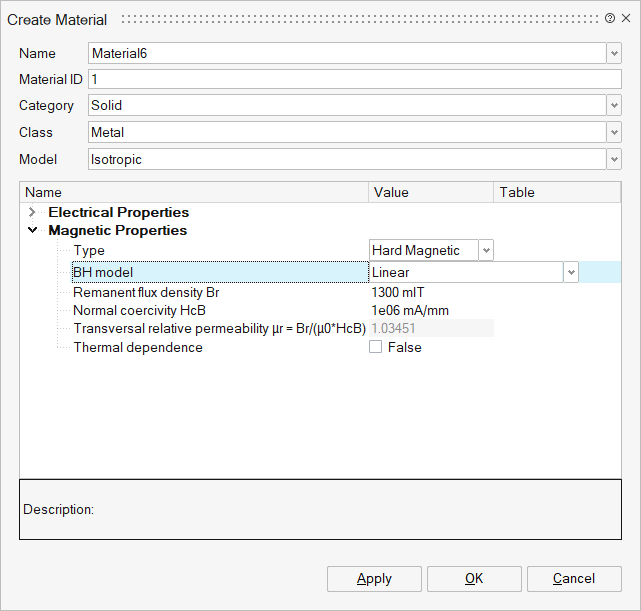This screenshot has height=611, width=641.
Task: Open the Name dropdown for Material6
Action: click(x=613, y=54)
